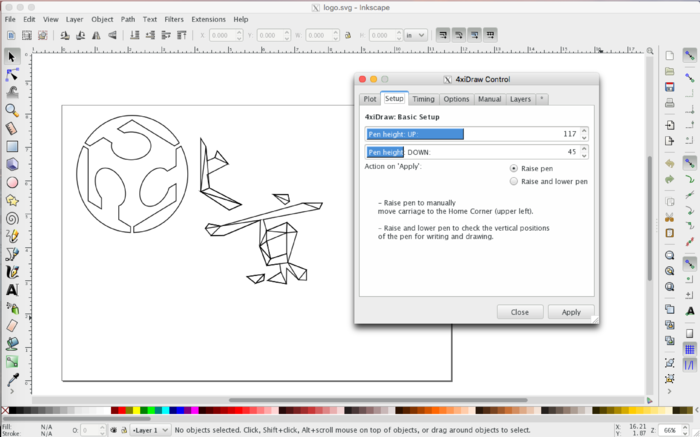Select the Bezier pen tool
The height and width of the screenshot is (437, 700).
pyautogui.click(x=12, y=254)
